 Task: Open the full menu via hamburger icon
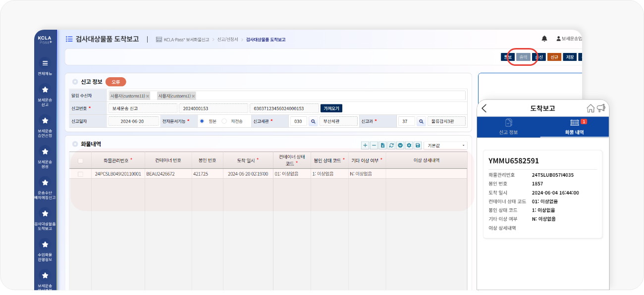pos(45,63)
